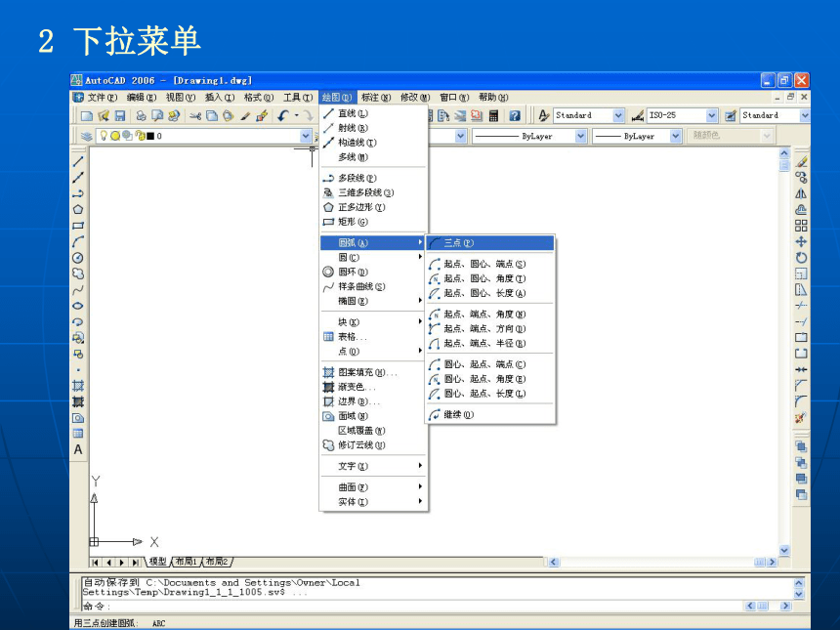840x630 pixels.
Task: Toggle the layer freeze sun icon
Action: [115, 136]
